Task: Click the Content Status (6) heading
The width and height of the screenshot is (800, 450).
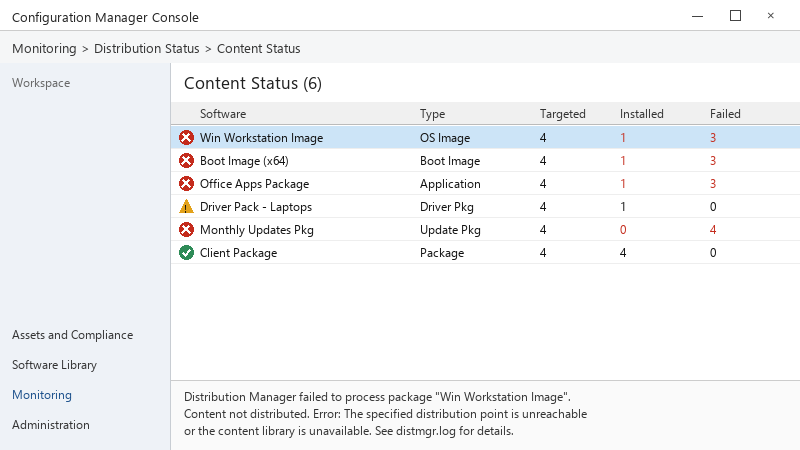Action: [253, 83]
